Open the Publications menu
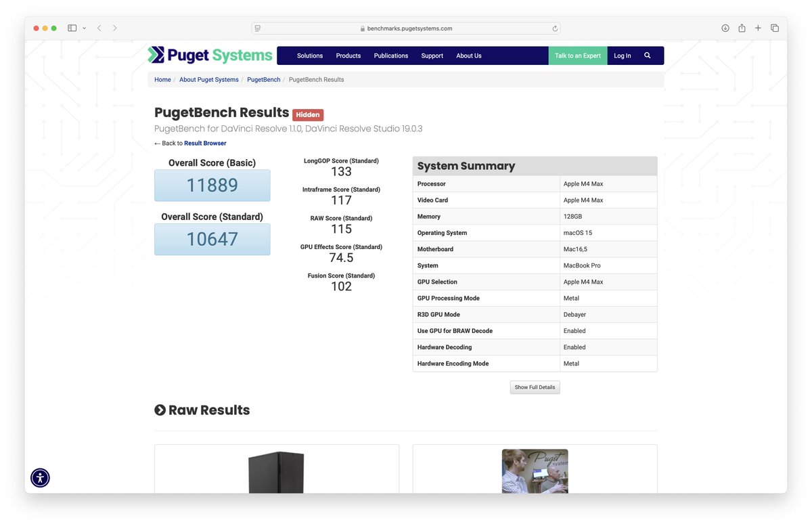The height and width of the screenshot is (526, 812). (391, 56)
